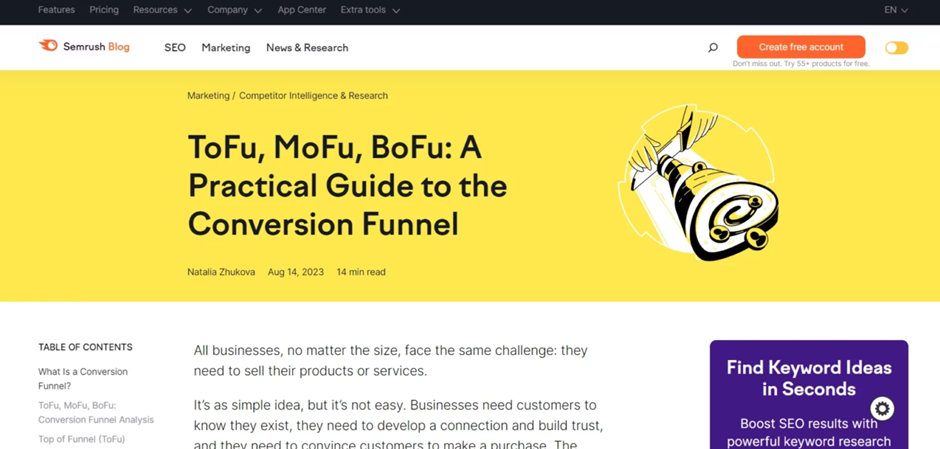
Task: Open author Natalia Zhukova's profile
Action: [x=221, y=272]
